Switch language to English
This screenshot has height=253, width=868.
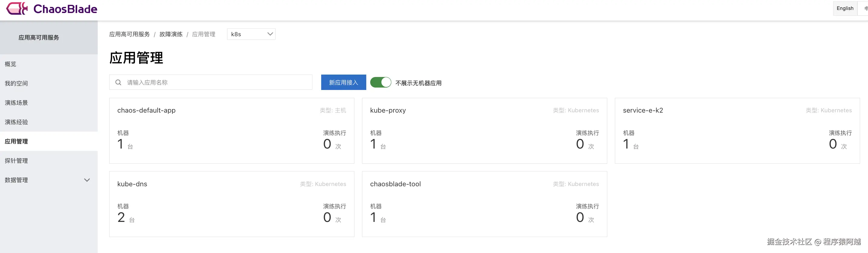click(845, 8)
